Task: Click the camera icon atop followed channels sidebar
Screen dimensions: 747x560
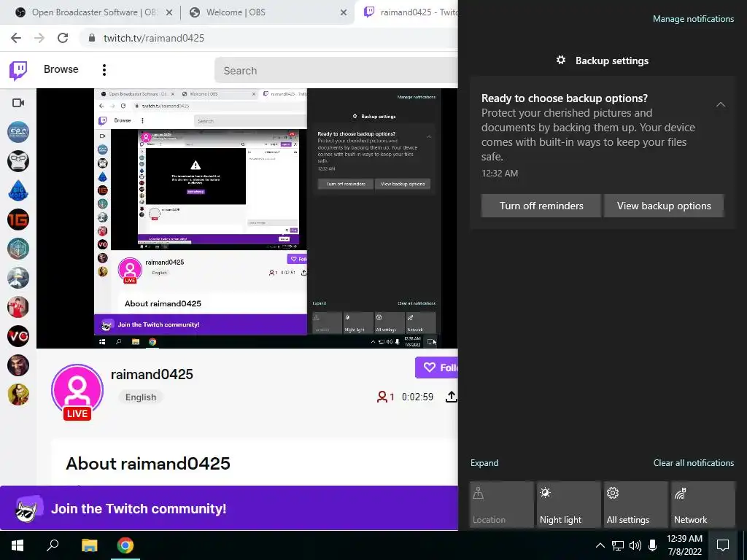Action: coord(18,103)
